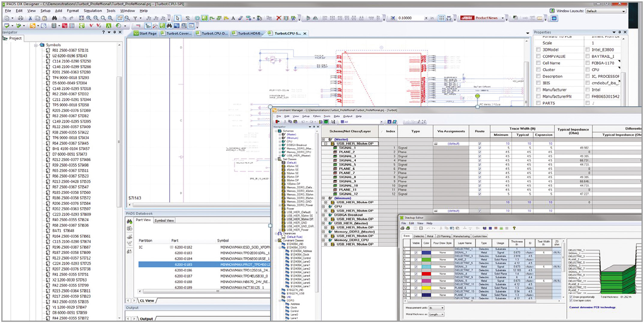644x323 pixels.
Task: Click the yellow color swatch for PLANE_6
Action: point(426,288)
